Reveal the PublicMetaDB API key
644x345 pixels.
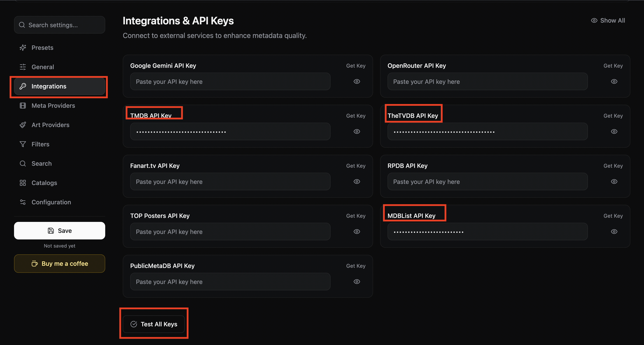357,282
